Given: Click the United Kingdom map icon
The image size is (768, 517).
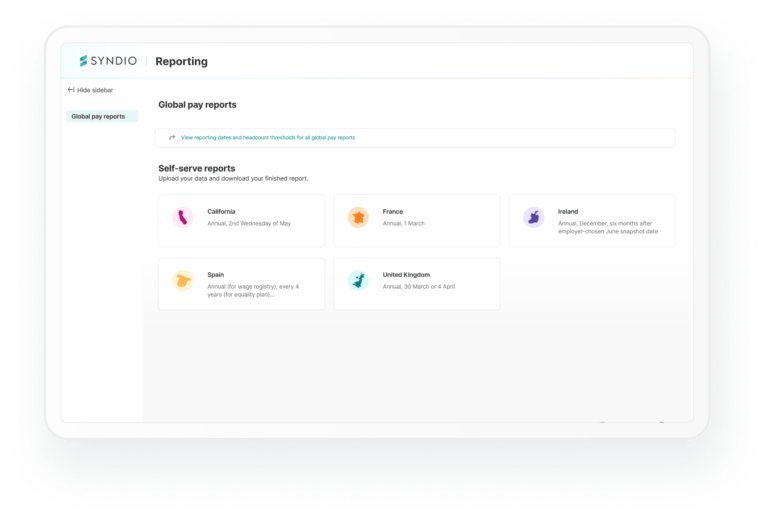Looking at the screenshot, I should [x=358, y=281].
